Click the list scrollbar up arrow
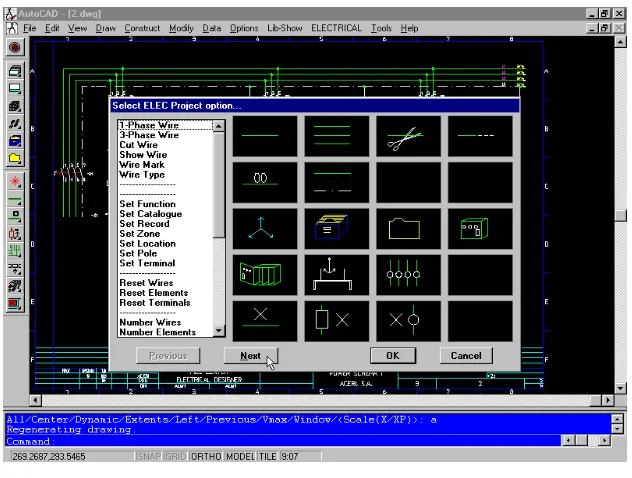 click(219, 126)
